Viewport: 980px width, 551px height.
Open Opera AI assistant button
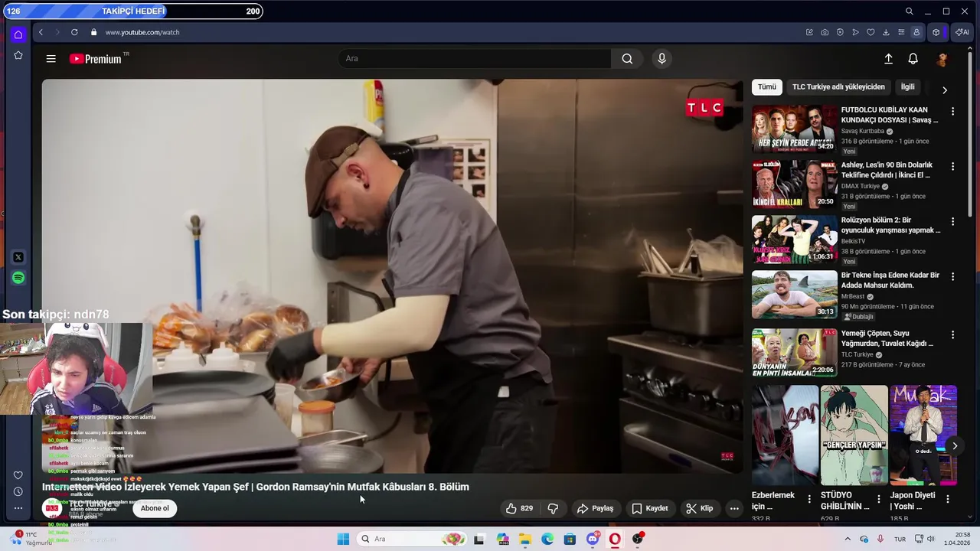(x=962, y=32)
